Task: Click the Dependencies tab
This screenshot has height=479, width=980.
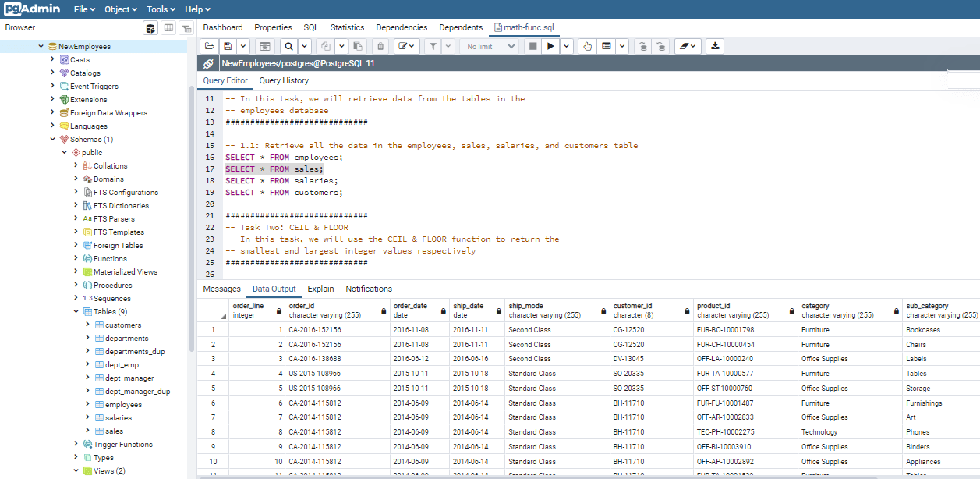Action: point(402,27)
